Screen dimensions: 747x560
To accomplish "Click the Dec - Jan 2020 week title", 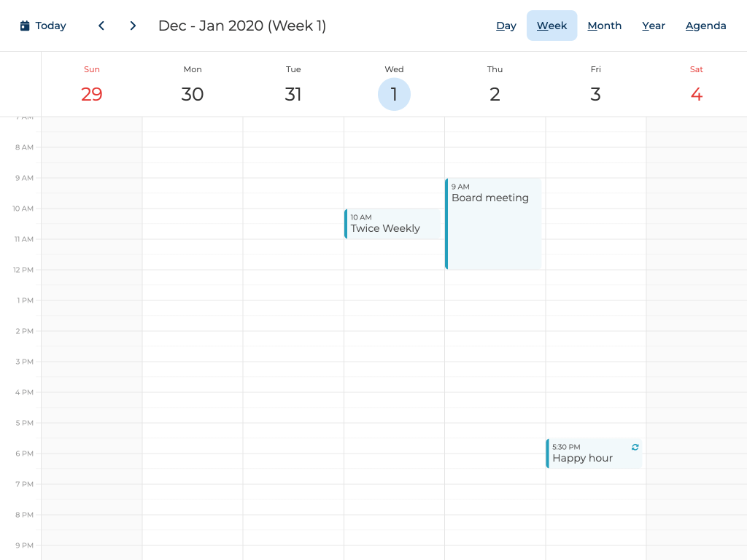I will point(242,26).
